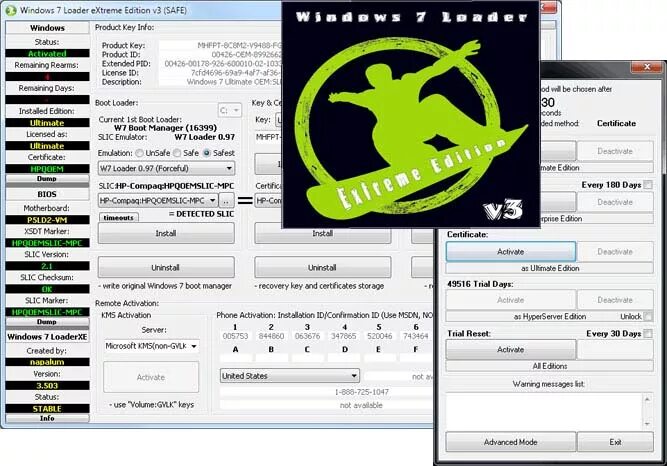This screenshot has height=466, width=667.
Task: Close the small activation method dialog
Action: coord(647,67)
